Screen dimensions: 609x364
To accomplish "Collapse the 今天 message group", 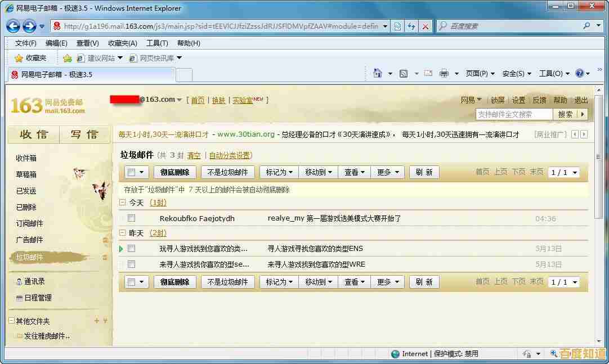I will 122,203.
